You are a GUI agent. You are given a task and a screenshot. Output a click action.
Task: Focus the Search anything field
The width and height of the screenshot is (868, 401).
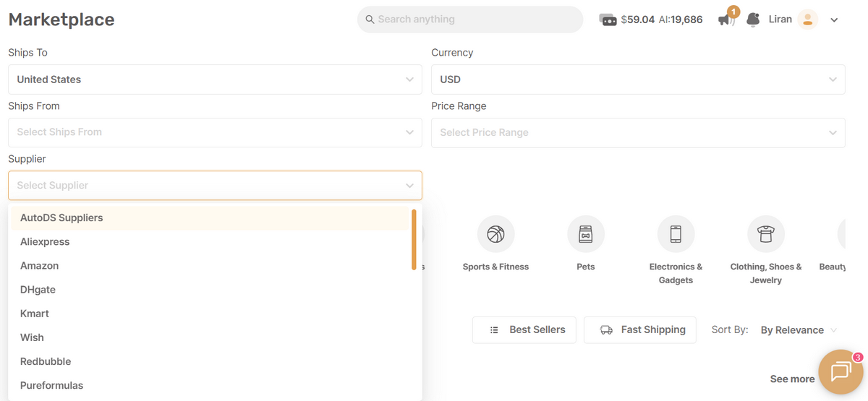[470, 20]
